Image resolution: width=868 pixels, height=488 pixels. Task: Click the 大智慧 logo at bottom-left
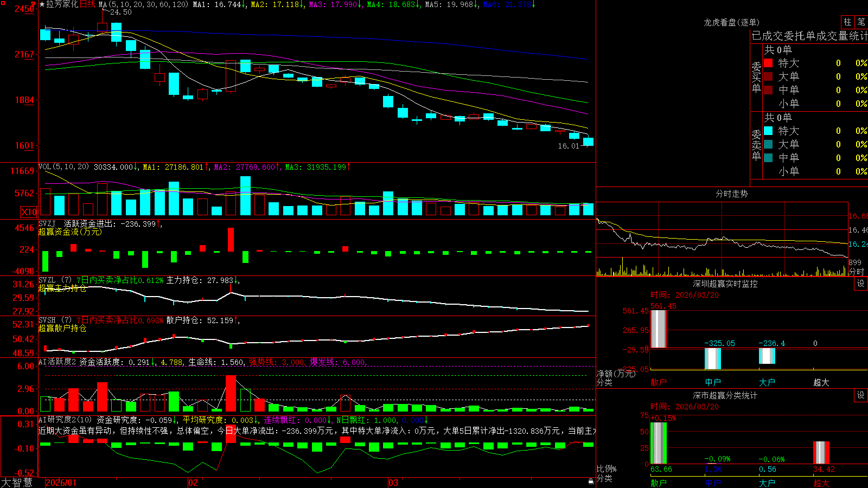pos(17,483)
